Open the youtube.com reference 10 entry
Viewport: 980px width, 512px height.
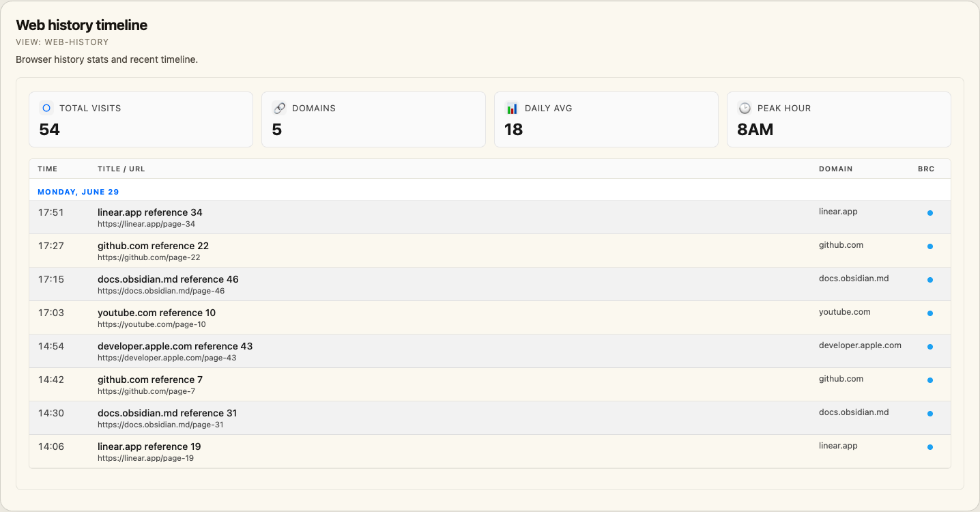pyautogui.click(x=156, y=313)
